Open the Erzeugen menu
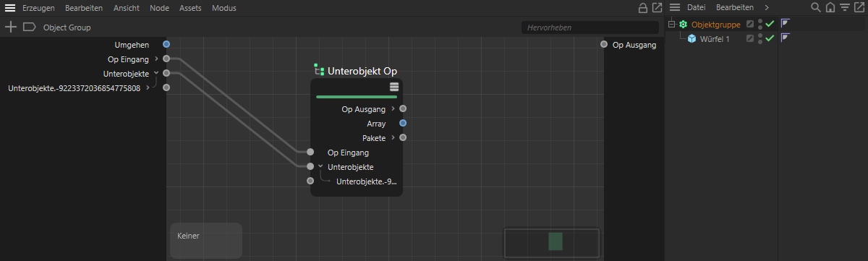Image resolution: width=868 pixels, height=261 pixels. pyautogui.click(x=38, y=8)
